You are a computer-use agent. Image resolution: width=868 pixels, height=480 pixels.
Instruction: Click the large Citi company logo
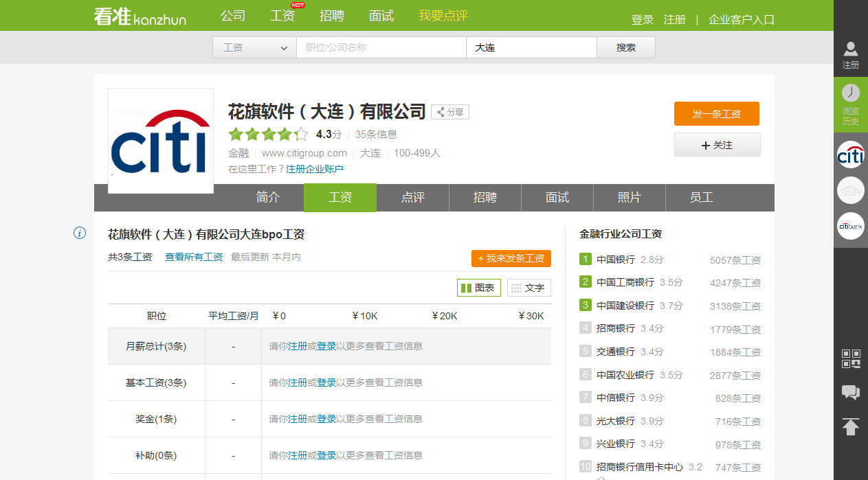(161, 141)
